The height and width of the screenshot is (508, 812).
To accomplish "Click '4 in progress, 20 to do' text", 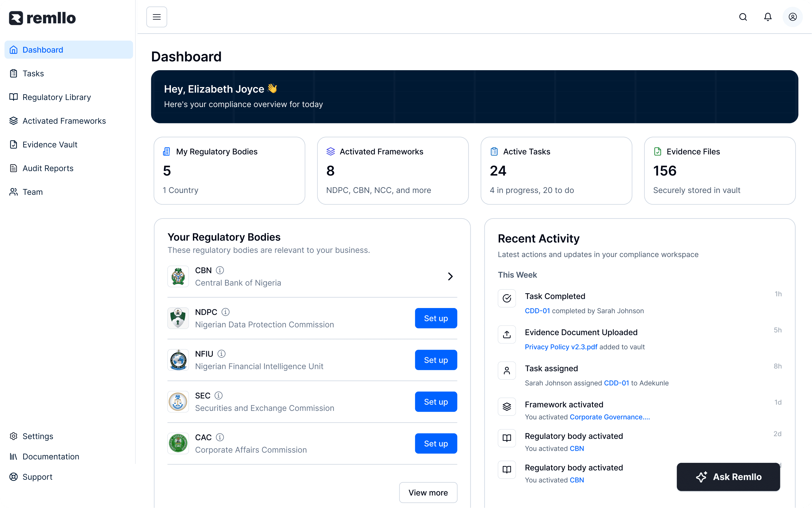I will (x=532, y=190).
